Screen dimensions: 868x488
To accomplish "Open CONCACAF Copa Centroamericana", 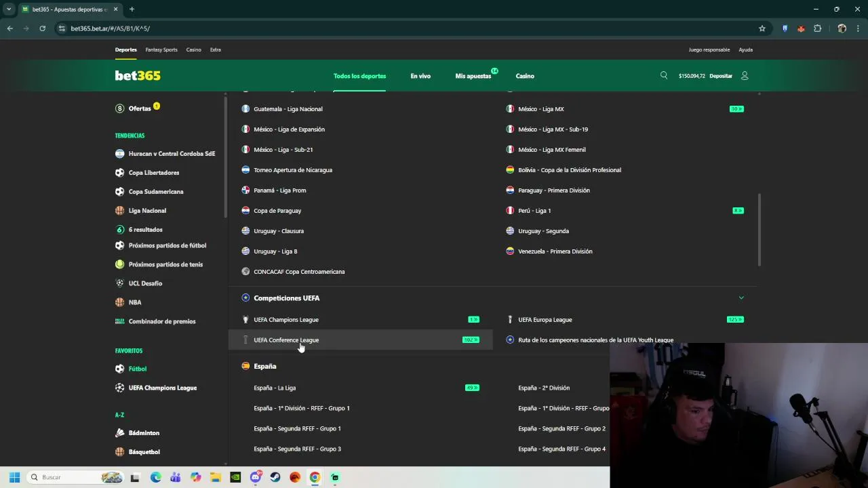I will (x=299, y=272).
